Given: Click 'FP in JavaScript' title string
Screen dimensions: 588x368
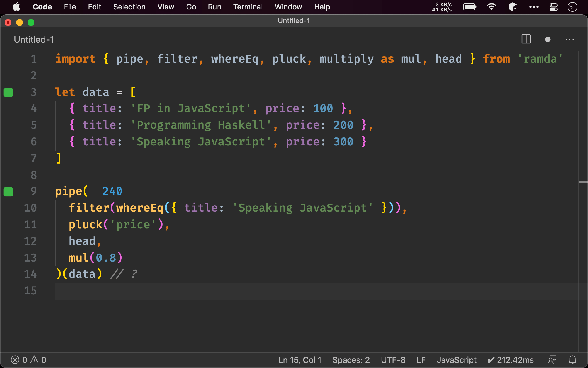Looking at the screenshot, I should 191,108.
